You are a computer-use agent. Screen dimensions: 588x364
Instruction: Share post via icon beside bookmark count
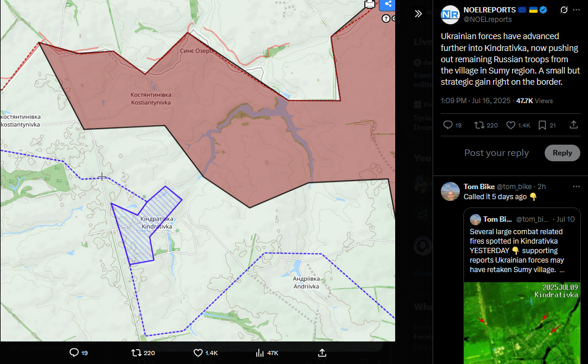573,125
